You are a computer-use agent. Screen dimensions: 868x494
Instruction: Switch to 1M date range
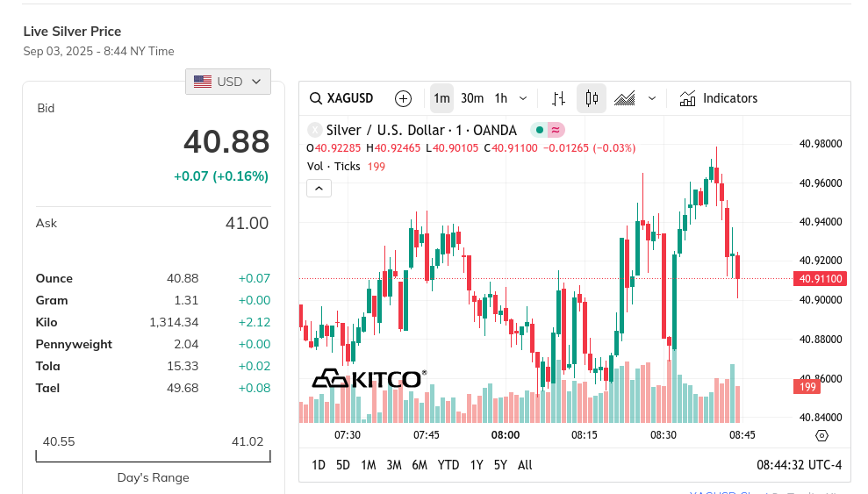coord(368,465)
